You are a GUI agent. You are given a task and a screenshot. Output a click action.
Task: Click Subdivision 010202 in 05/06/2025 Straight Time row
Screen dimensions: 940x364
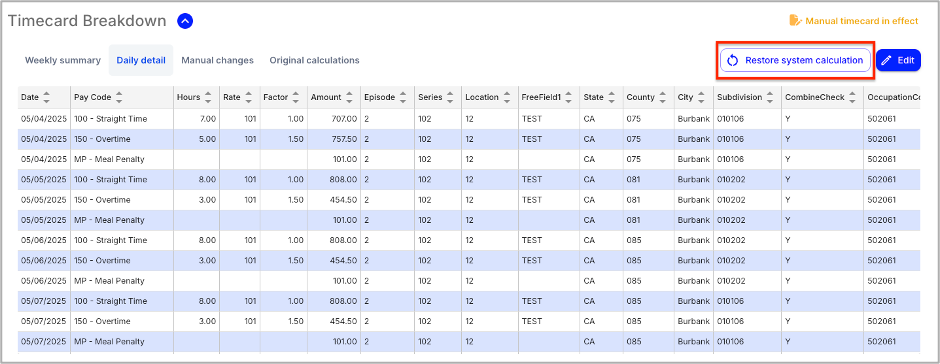click(747, 240)
